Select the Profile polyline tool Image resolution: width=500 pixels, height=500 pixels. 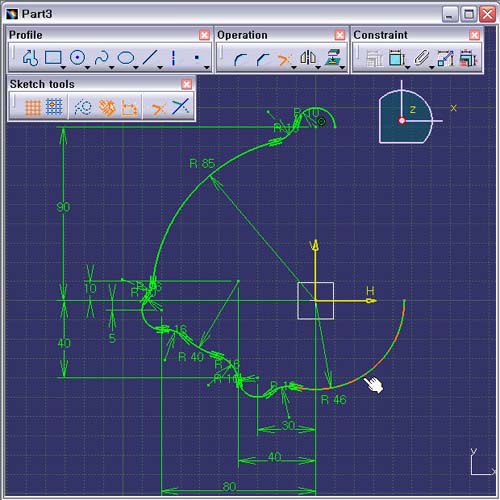coord(30,58)
